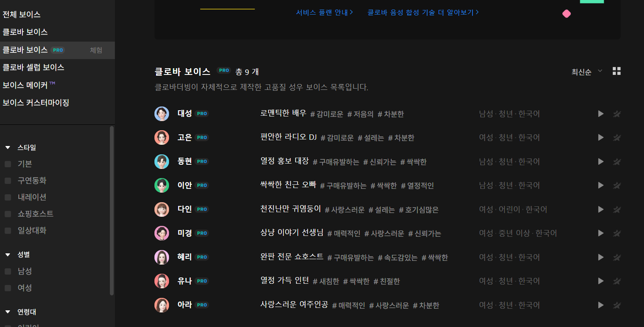Check the 쇼핑호스트 style filter
This screenshot has width=644, height=327.
tap(8, 214)
